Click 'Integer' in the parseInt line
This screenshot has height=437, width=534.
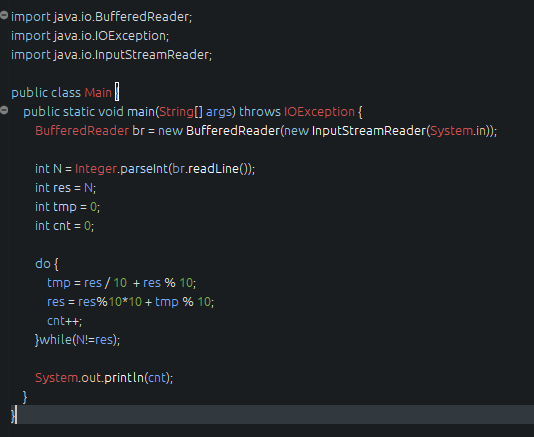[x=96, y=169]
